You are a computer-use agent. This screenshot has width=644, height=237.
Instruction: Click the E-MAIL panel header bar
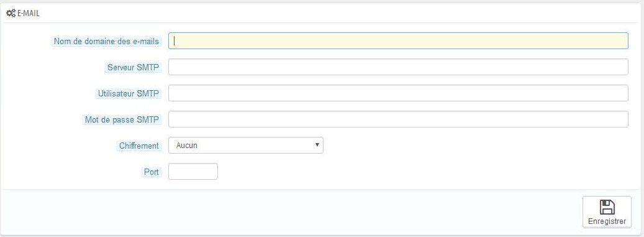pyautogui.click(x=322, y=13)
